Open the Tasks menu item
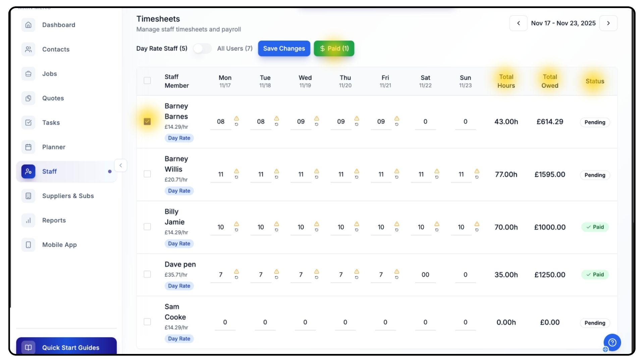 (x=51, y=123)
